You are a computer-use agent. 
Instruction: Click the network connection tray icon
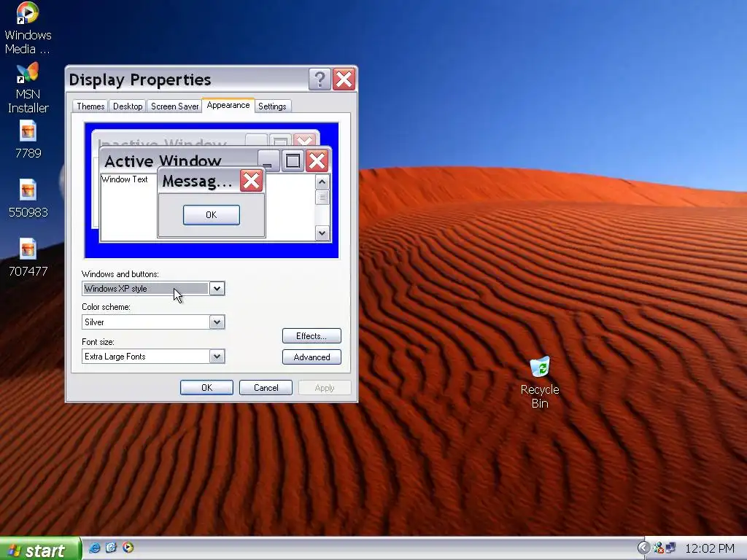tap(671, 548)
